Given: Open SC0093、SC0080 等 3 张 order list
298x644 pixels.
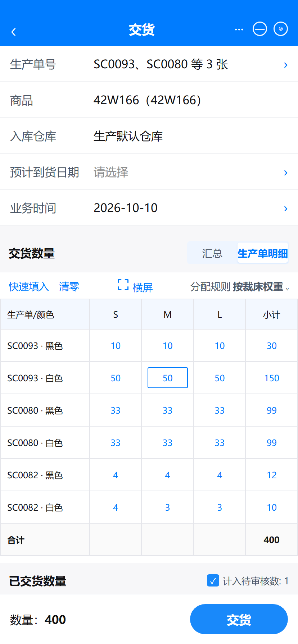Looking at the screenshot, I should click(161, 64).
